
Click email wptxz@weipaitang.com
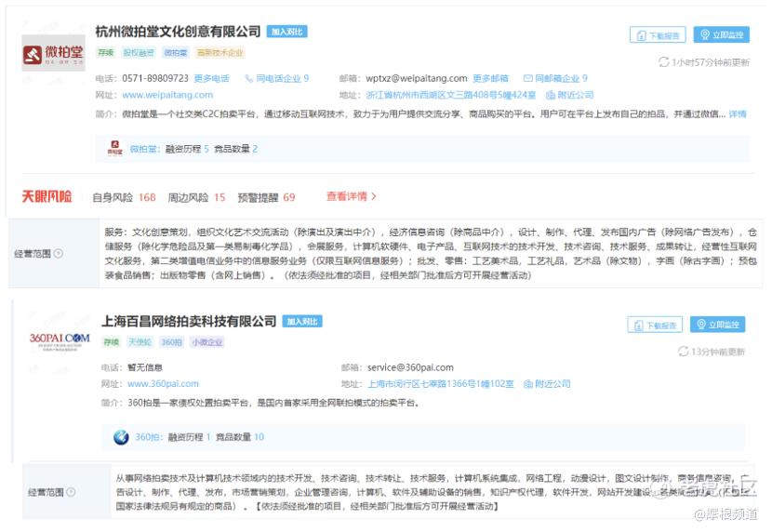click(x=417, y=78)
